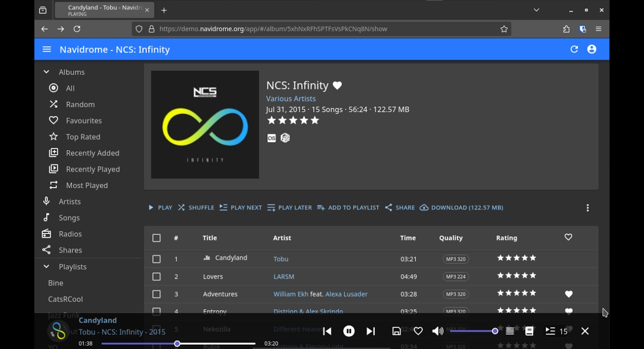644x349 pixels.
Task: Check the checkbox for Lovers track
Action: click(156, 277)
